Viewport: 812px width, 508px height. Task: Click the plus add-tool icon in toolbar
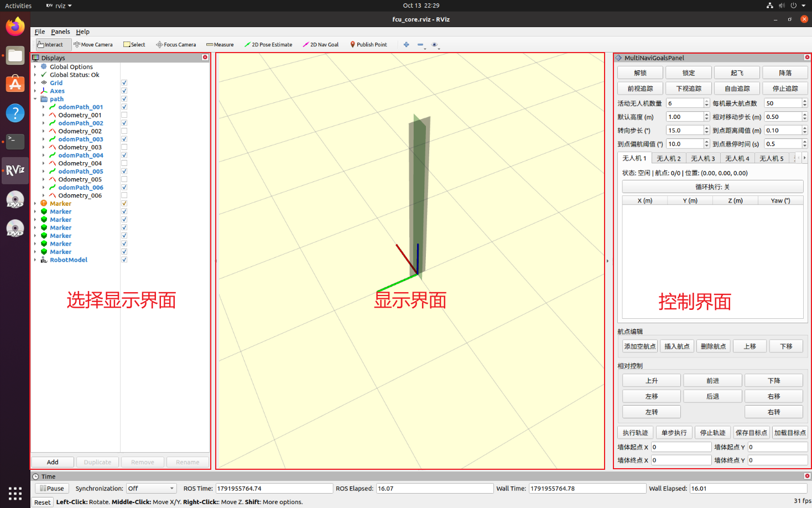click(x=407, y=45)
